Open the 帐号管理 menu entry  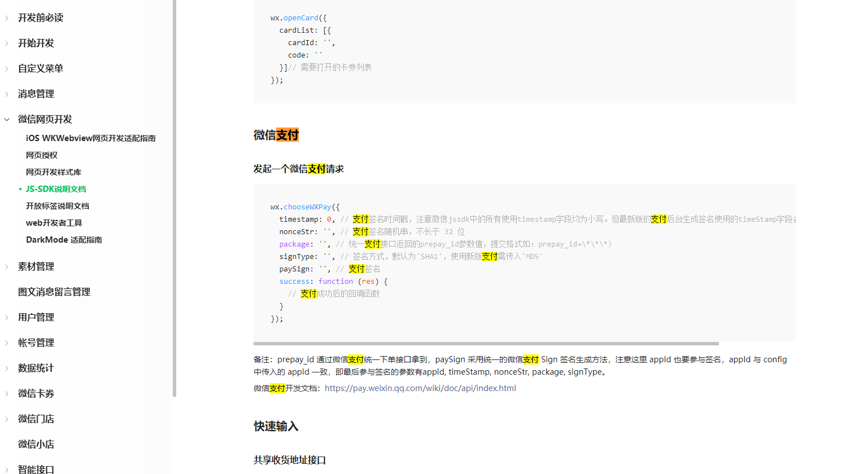point(36,343)
